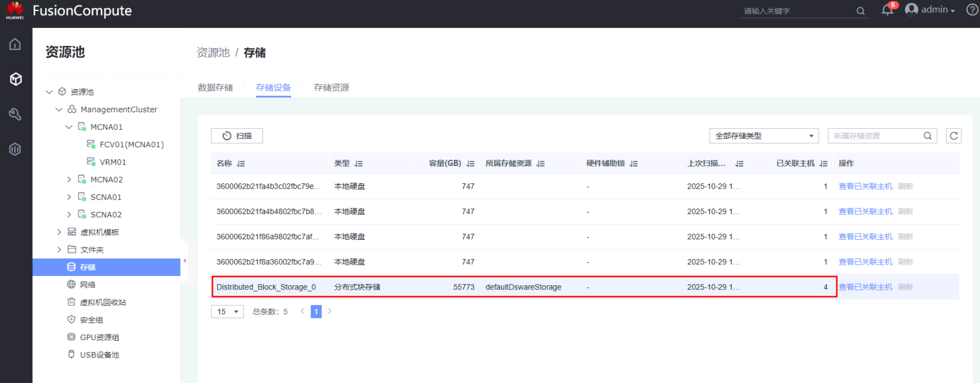
Task: Open the admin user menu
Action: pyautogui.click(x=931, y=10)
